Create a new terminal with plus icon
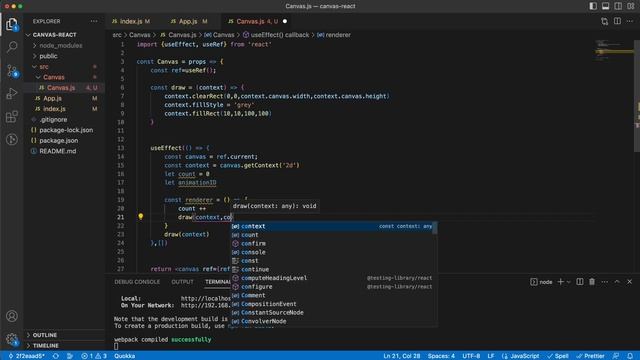The height and width of the screenshot is (360, 640). coord(560,282)
